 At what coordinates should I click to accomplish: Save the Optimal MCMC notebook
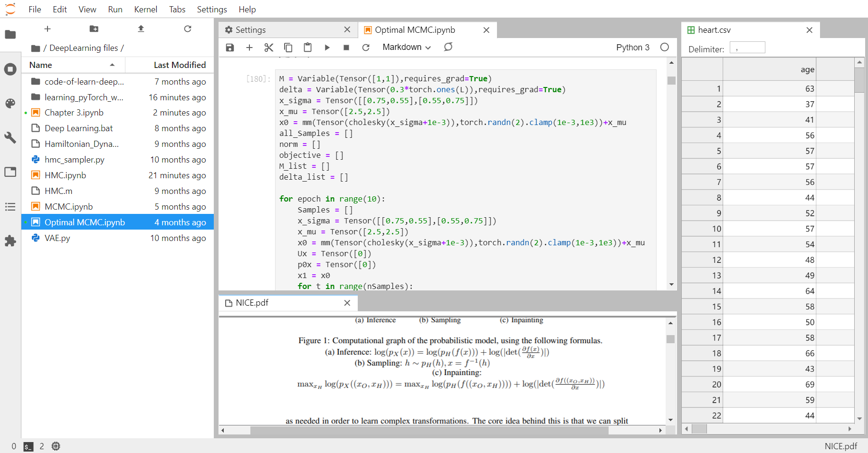(x=229, y=47)
